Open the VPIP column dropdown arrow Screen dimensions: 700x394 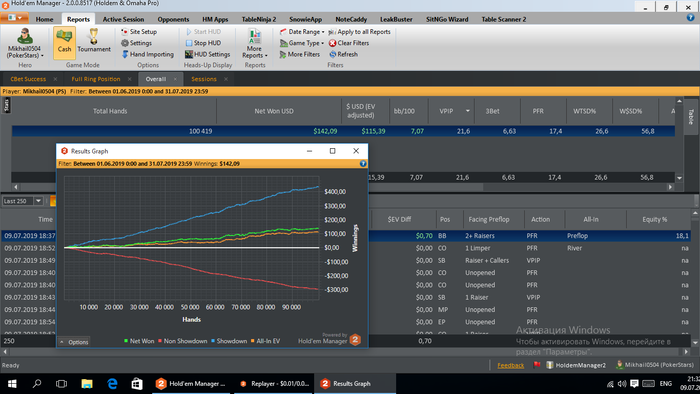tap(468, 111)
